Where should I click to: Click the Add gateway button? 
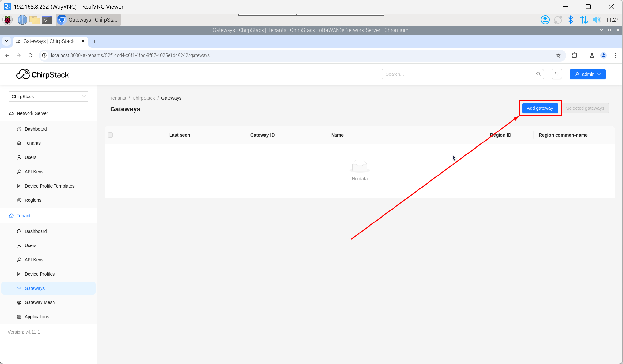tap(540, 108)
